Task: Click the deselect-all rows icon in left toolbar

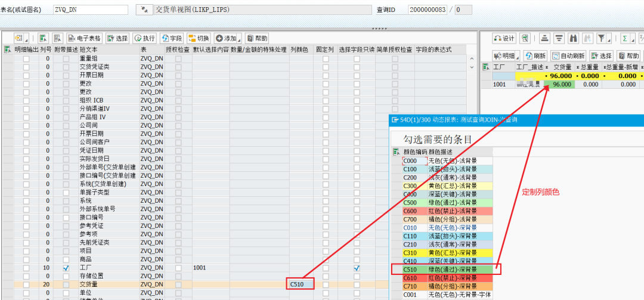Action: [x=57, y=38]
